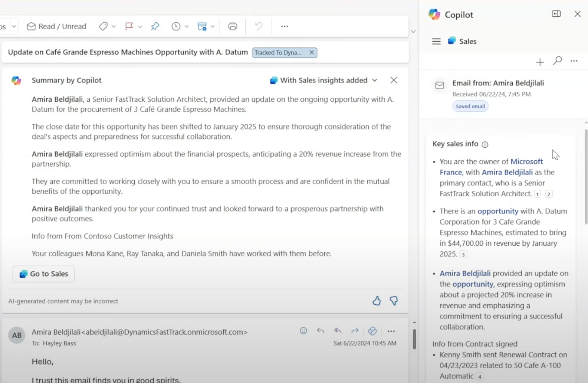Close the Summary by Copilot card

(x=394, y=80)
